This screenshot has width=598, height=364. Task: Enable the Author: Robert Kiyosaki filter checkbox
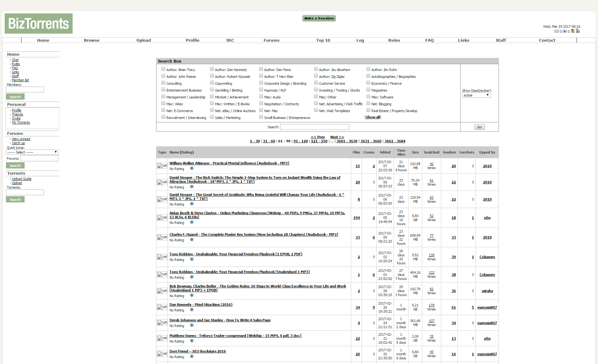212,76
